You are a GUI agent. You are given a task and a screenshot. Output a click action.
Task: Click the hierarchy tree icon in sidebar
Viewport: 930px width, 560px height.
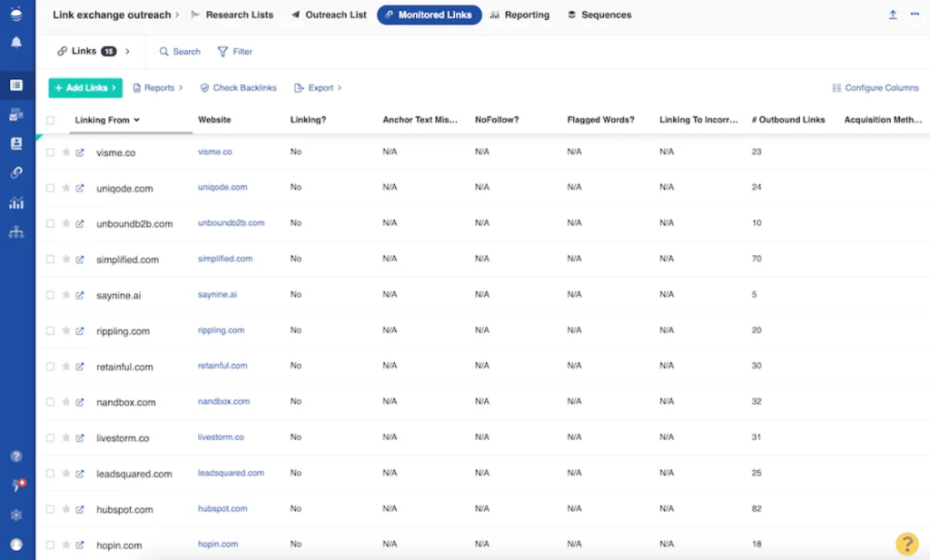(x=16, y=232)
